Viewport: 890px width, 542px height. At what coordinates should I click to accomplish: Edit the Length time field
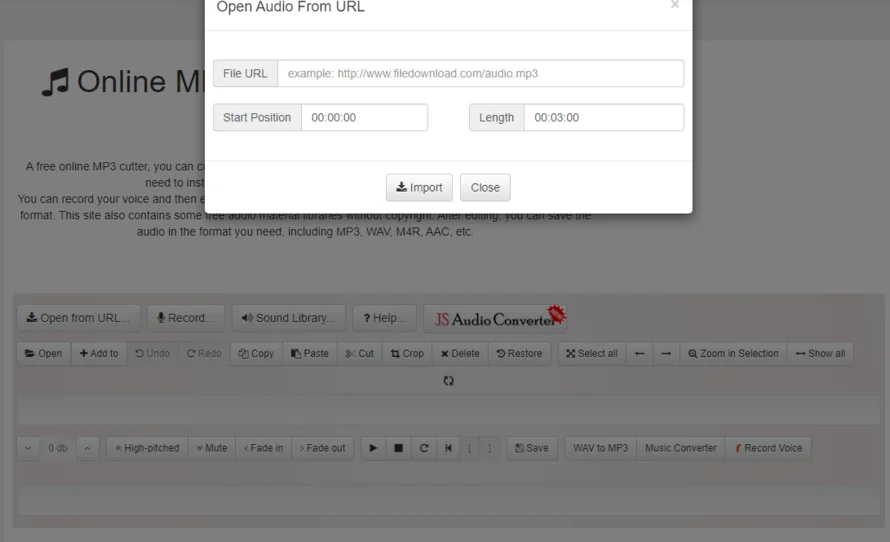click(x=604, y=117)
